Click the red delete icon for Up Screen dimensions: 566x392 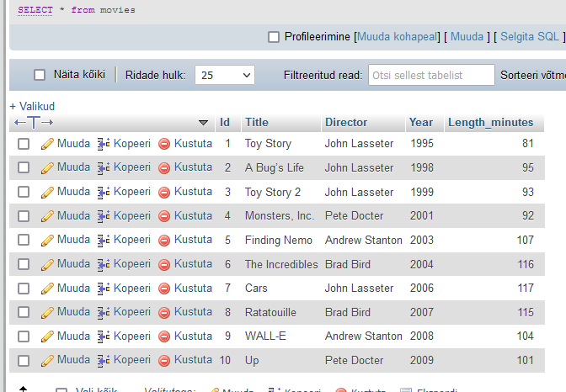point(164,360)
